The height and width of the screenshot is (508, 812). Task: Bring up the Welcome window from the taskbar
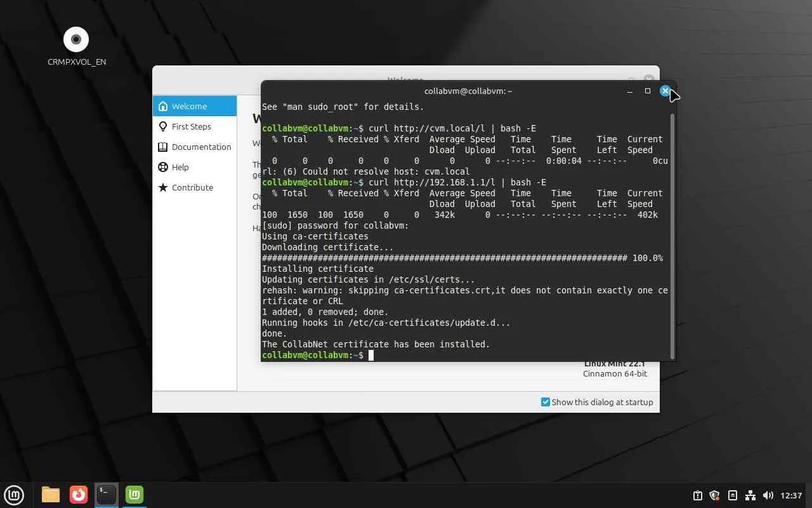pyautogui.click(x=134, y=495)
